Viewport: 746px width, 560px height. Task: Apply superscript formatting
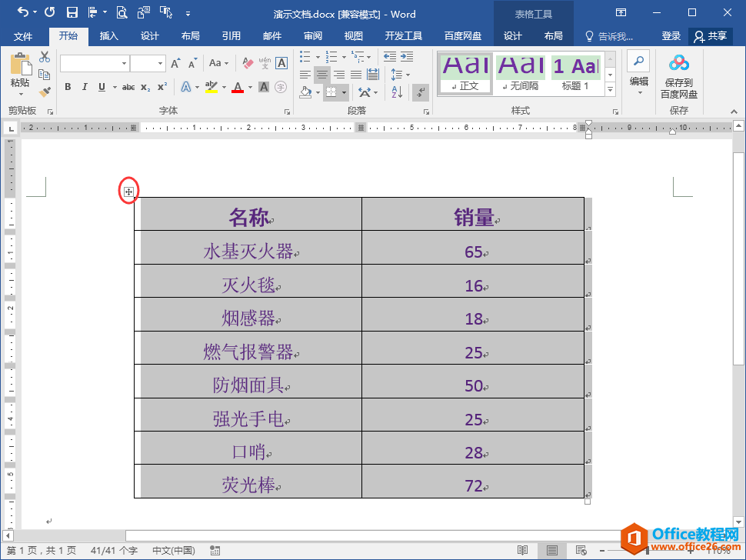(x=162, y=87)
